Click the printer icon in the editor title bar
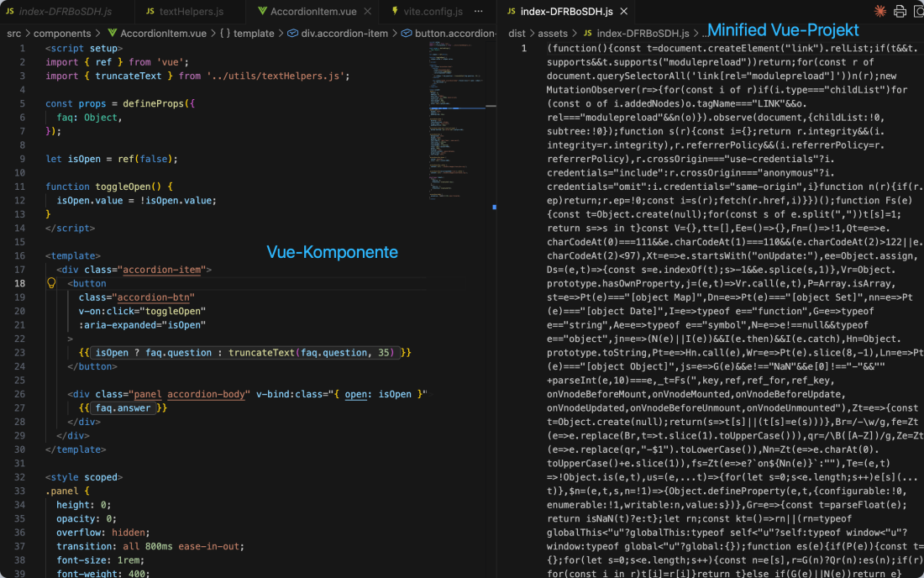924x578 pixels. [900, 11]
